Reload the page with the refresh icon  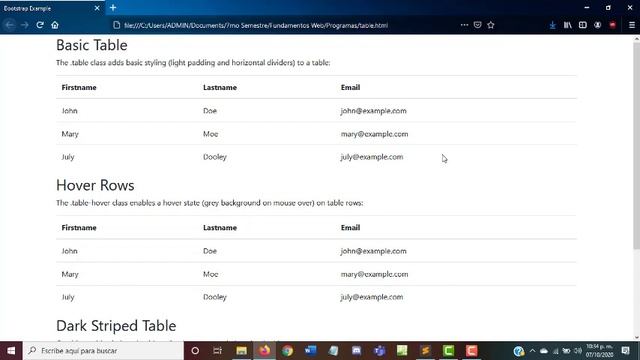(x=40, y=25)
